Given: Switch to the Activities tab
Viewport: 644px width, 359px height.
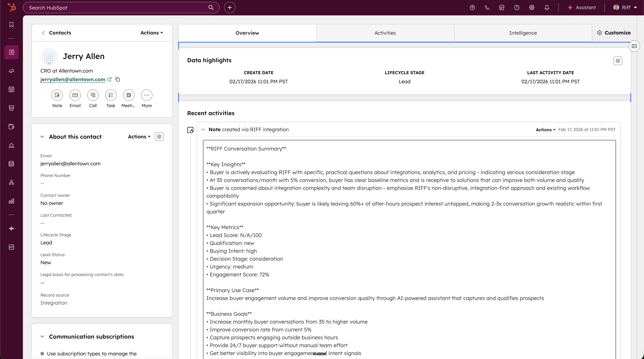Looking at the screenshot, I should coord(385,33).
